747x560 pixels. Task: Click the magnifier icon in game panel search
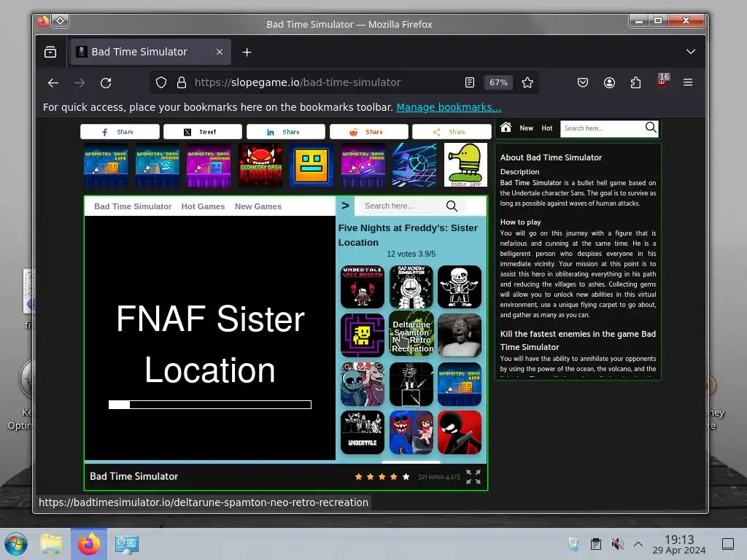pos(452,206)
